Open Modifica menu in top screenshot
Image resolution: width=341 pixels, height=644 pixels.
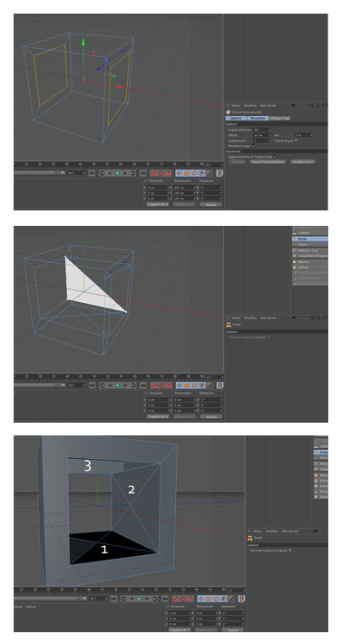pyautogui.click(x=250, y=105)
